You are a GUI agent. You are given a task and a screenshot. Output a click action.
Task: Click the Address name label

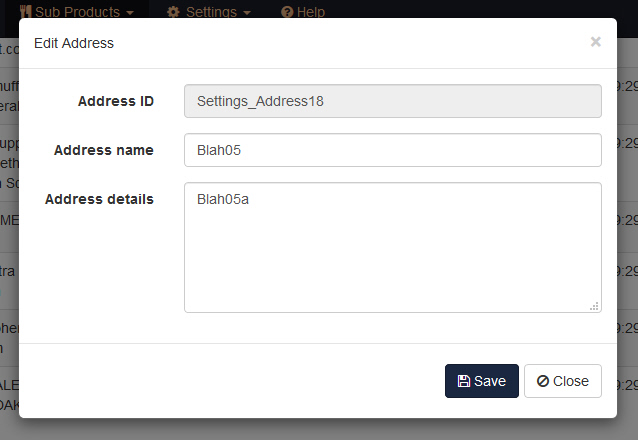(104, 150)
